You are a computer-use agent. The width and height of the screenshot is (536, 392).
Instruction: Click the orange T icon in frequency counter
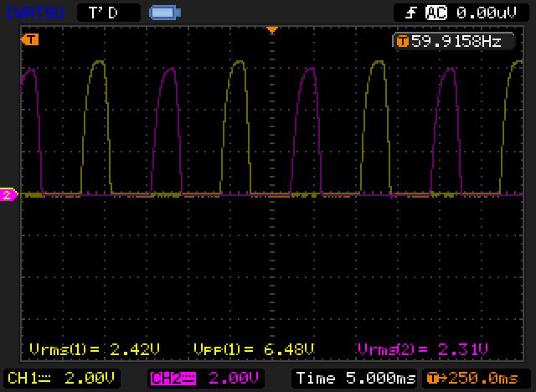coord(402,42)
